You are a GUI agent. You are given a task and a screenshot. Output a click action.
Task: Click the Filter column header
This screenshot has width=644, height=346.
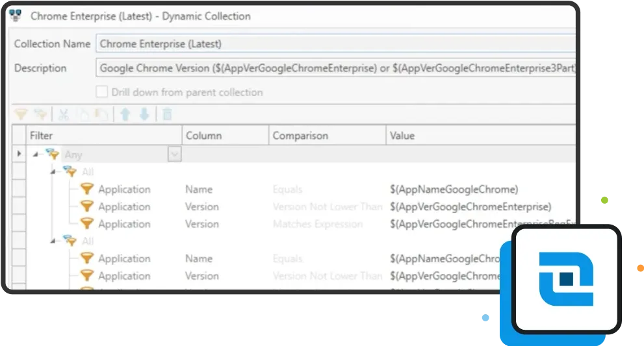[x=104, y=136]
